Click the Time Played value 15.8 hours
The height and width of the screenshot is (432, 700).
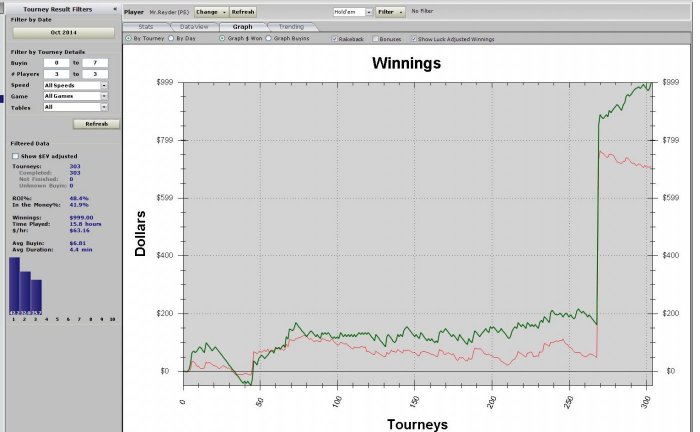coord(85,224)
